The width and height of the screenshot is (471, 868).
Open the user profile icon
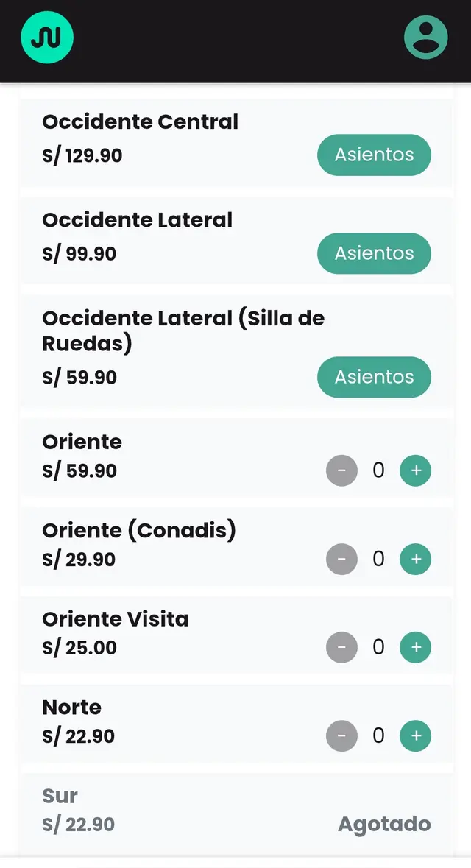pos(425,37)
